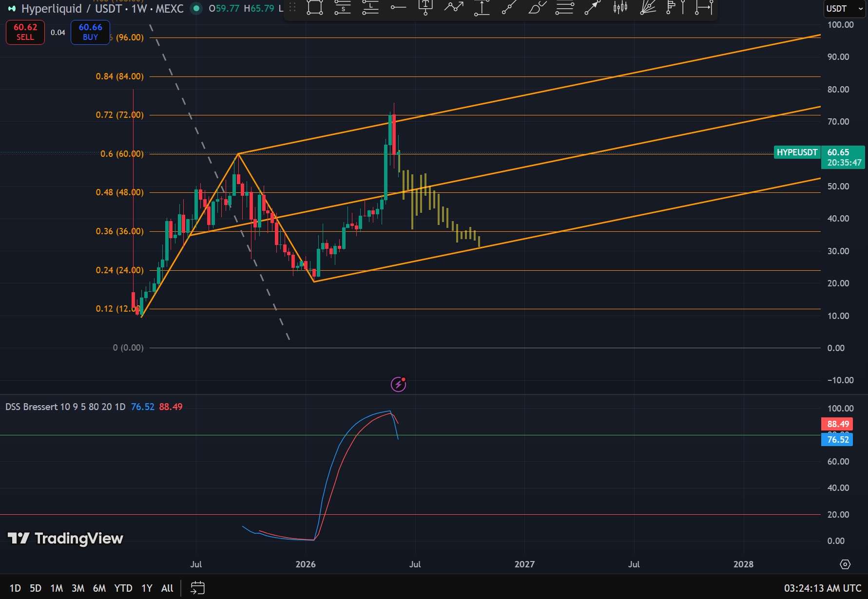Click the lightning alert event marker

point(399,384)
